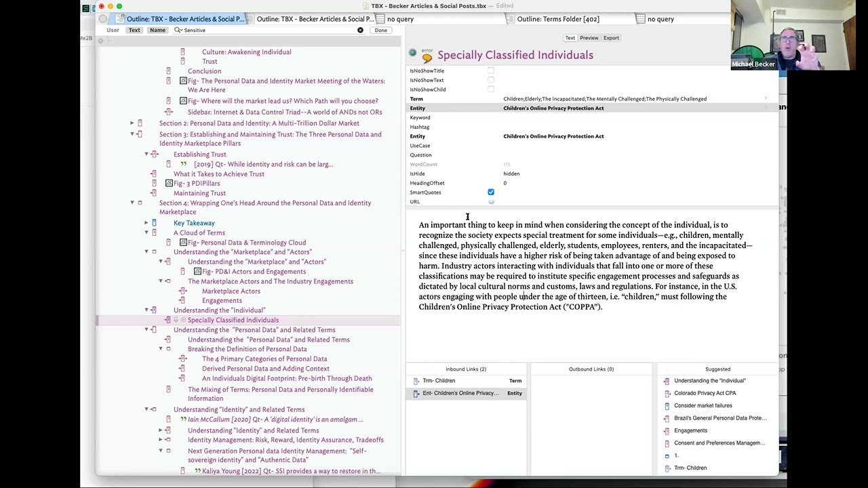Click the icon beside 'Consider market failures' suggestion
The height and width of the screenshot is (488, 868).
(x=667, y=406)
